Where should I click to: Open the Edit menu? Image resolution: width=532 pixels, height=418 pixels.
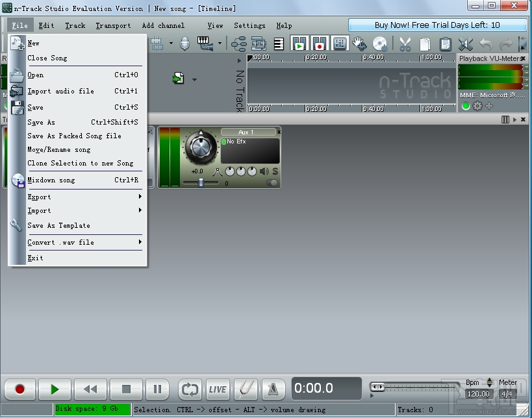(46, 25)
